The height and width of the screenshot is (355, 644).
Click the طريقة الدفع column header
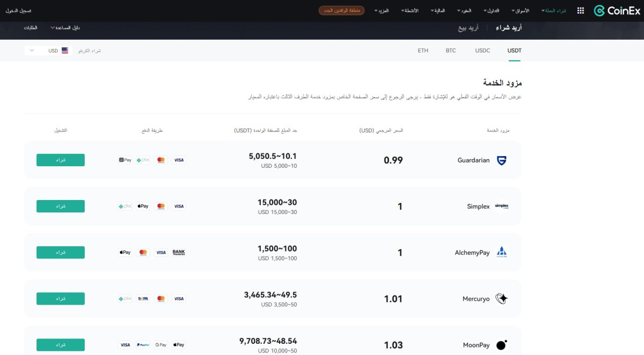151,130
